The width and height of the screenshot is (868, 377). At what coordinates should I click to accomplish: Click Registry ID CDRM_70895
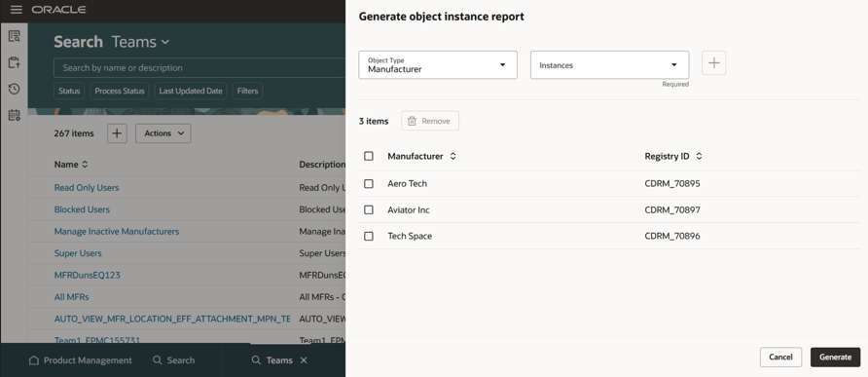(x=672, y=183)
